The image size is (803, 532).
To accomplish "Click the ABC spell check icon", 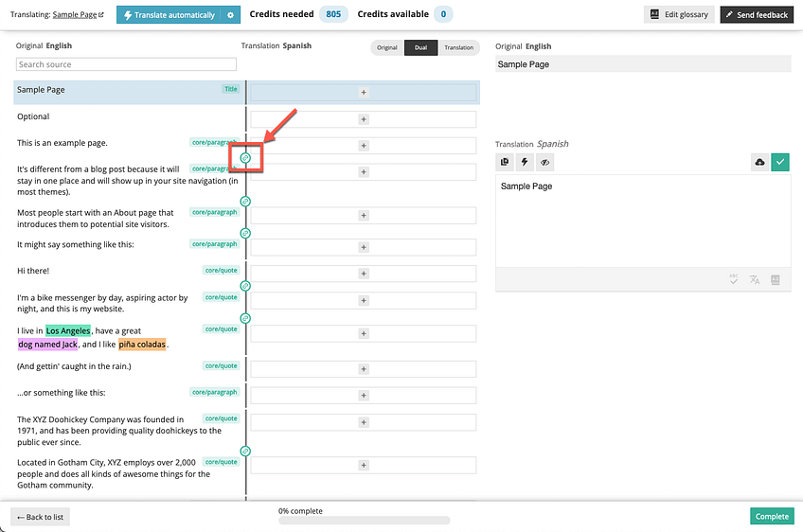I will [733, 279].
